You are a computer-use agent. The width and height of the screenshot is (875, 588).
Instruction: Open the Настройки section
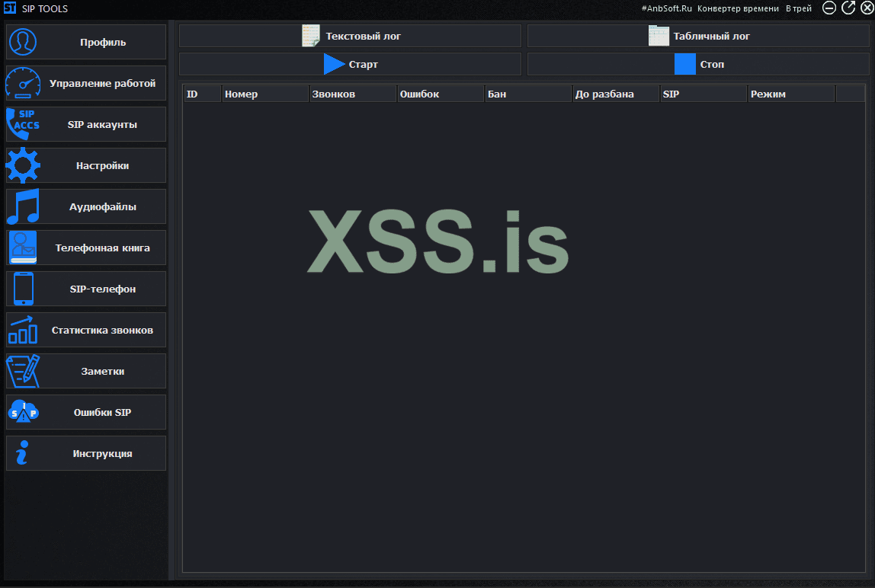coord(86,166)
